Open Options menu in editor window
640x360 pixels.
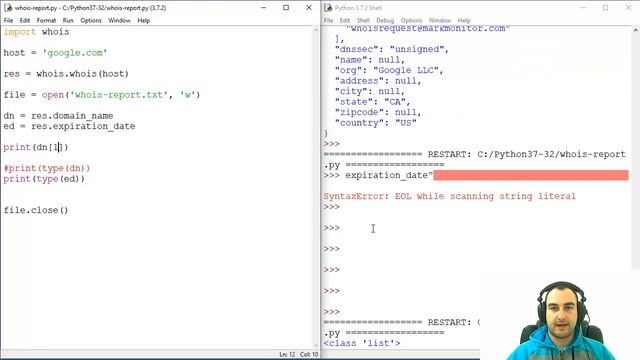(91, 20)
